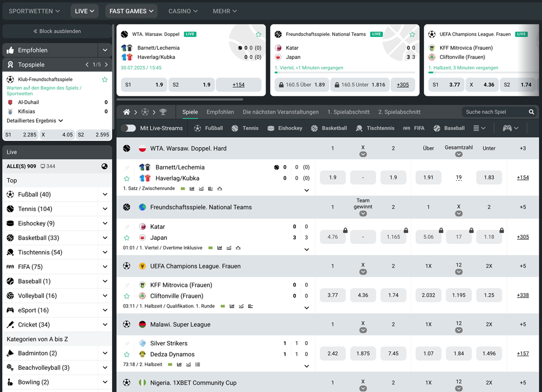The width and height of the screenshot is (542, 392).
Task: Click the Suche nach Spiel input field
Action: point(493,112)
